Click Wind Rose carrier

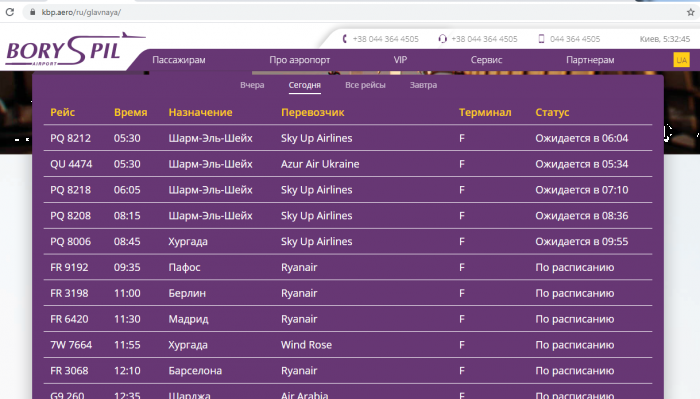306,345
